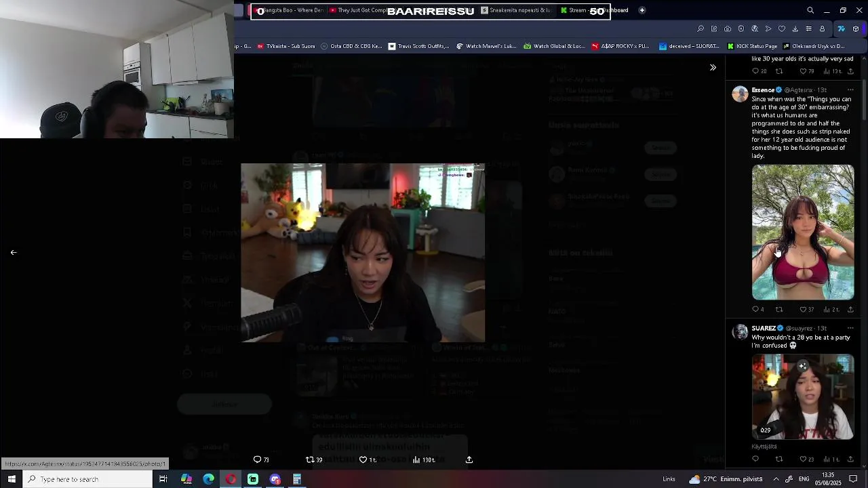Go back with the left arrow
Screen dimensions: 868x488
[14, 252]
